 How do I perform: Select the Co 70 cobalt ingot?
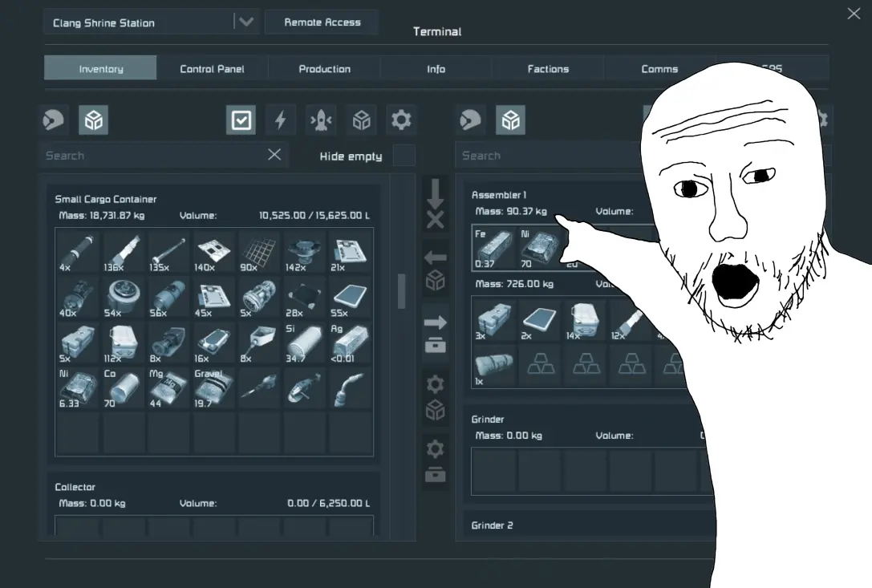point(123,387)
